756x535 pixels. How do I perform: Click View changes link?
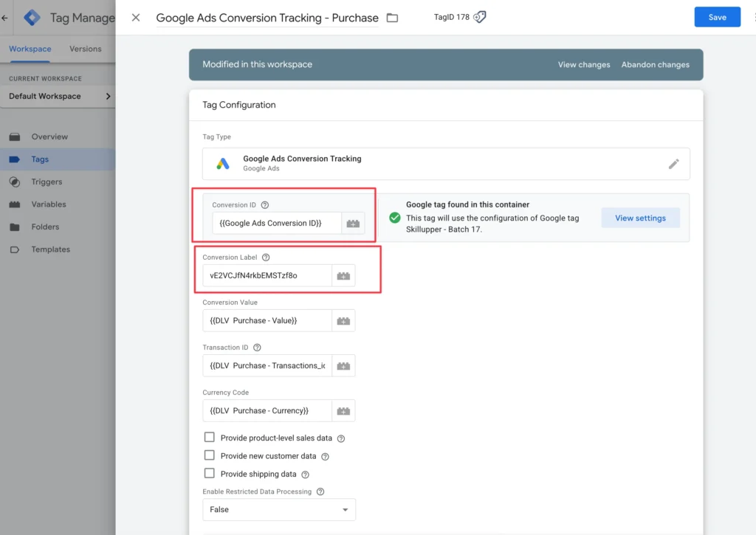coord(584,65)
